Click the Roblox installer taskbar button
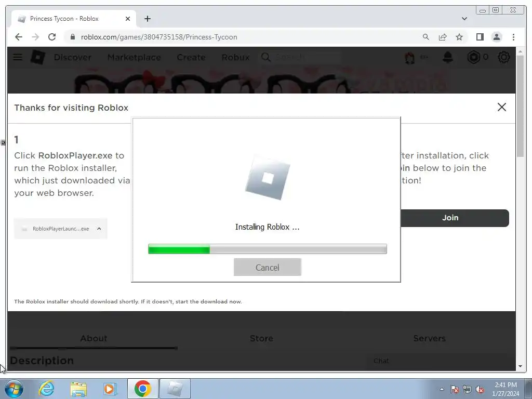This screenshot has height=399, width=532. point(175,389)
